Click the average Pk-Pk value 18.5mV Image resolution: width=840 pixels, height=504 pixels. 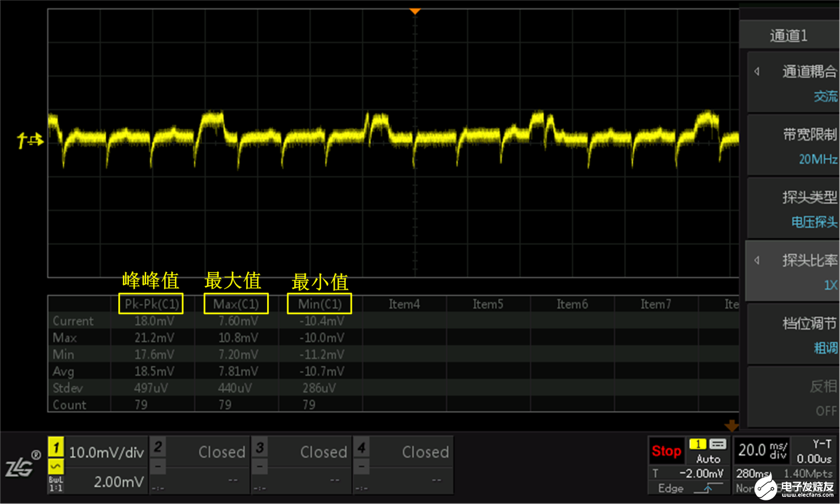click(154, 372)
